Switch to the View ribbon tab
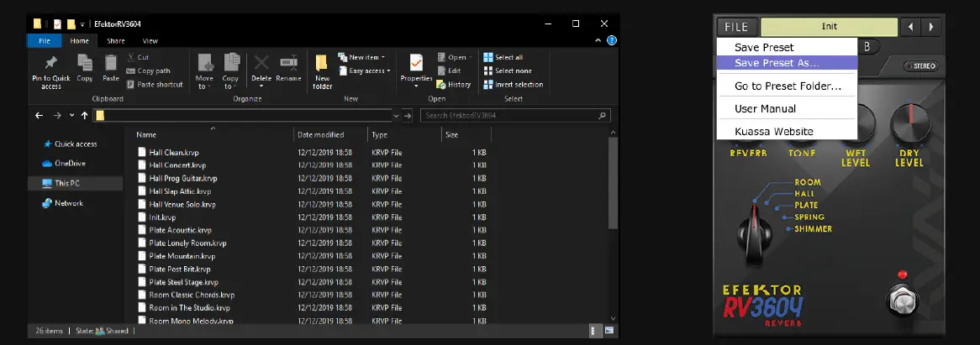This screenshot has height=345, width=980. tap(150, 40)
